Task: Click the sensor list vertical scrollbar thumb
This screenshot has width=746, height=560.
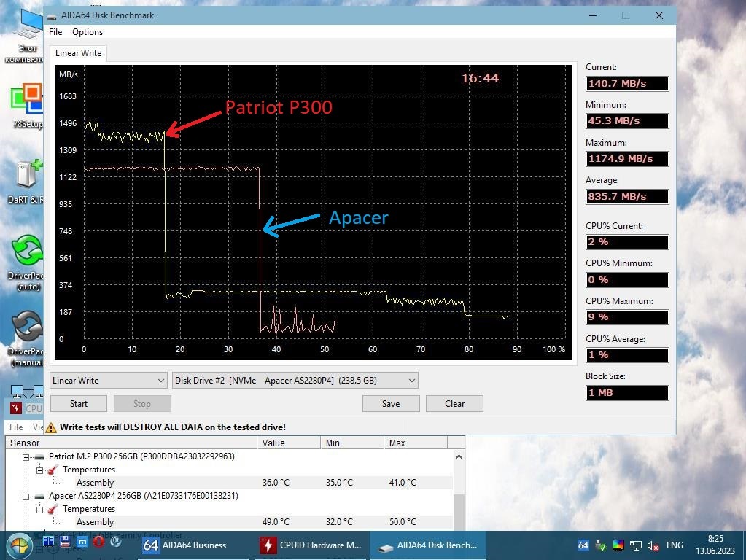Action: coord(459,512)
